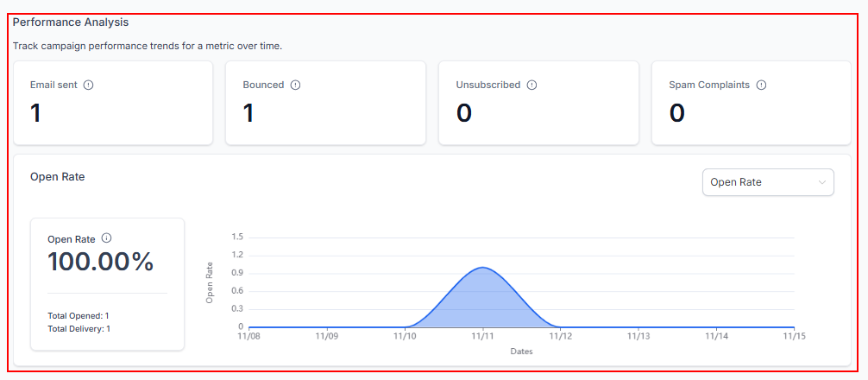This screenshot has height=380, width=868.
Task: Click the 100.00% open rate figure
Action: coord(100,262)
